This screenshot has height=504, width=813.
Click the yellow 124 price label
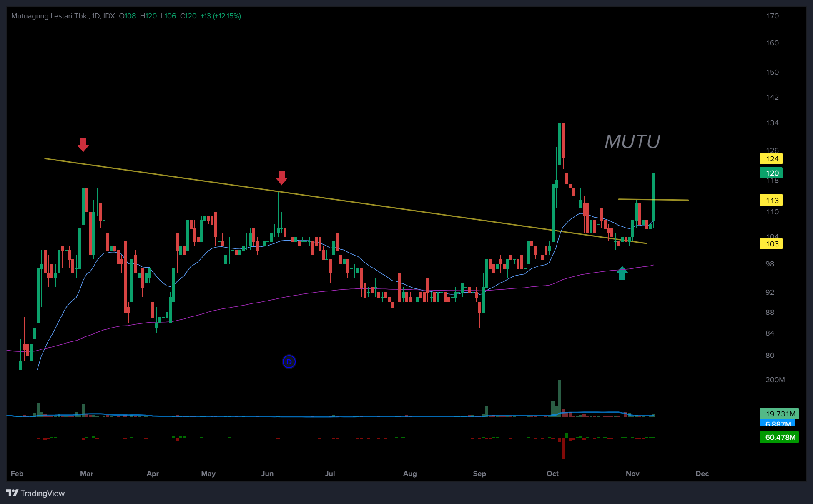tap(771, 159)
